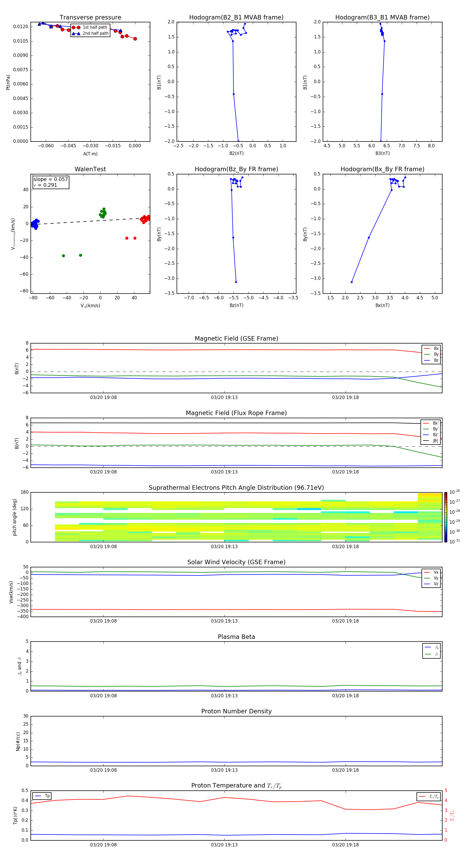Click the |B| legend entry in Flux Rope panel
Screen dimensions: 473x868
(x=431, y=441)
